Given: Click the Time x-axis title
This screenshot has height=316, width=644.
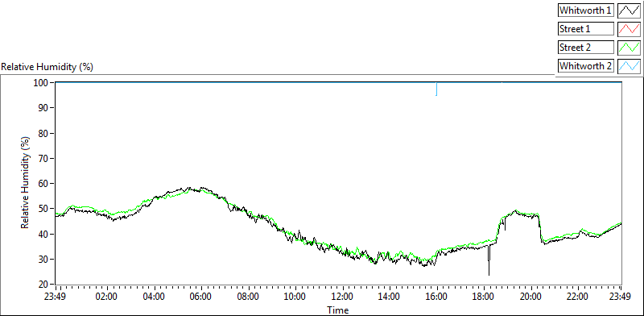Looking at the screenshot, I should [x=337, y=310].
